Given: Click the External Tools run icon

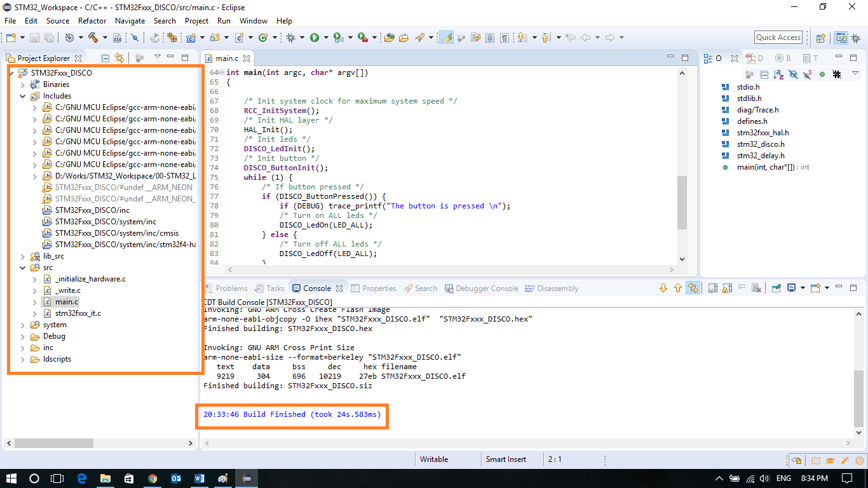Looking at the screenshot, I should (x=362, y=37).
